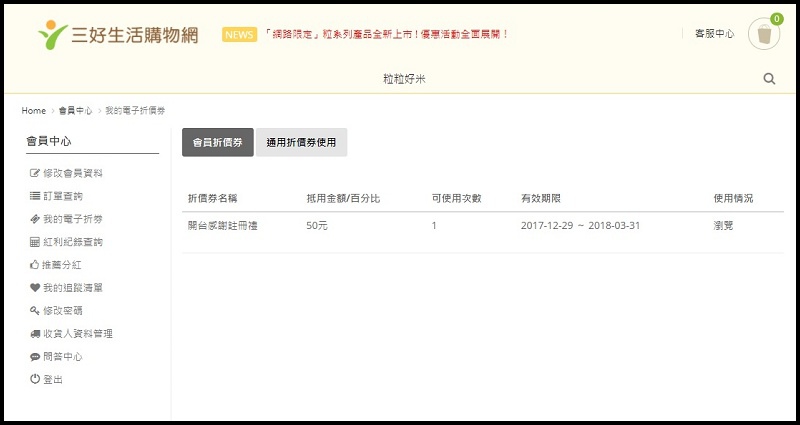Switch to the 通用折價券使用 tab

click(302, 142)
